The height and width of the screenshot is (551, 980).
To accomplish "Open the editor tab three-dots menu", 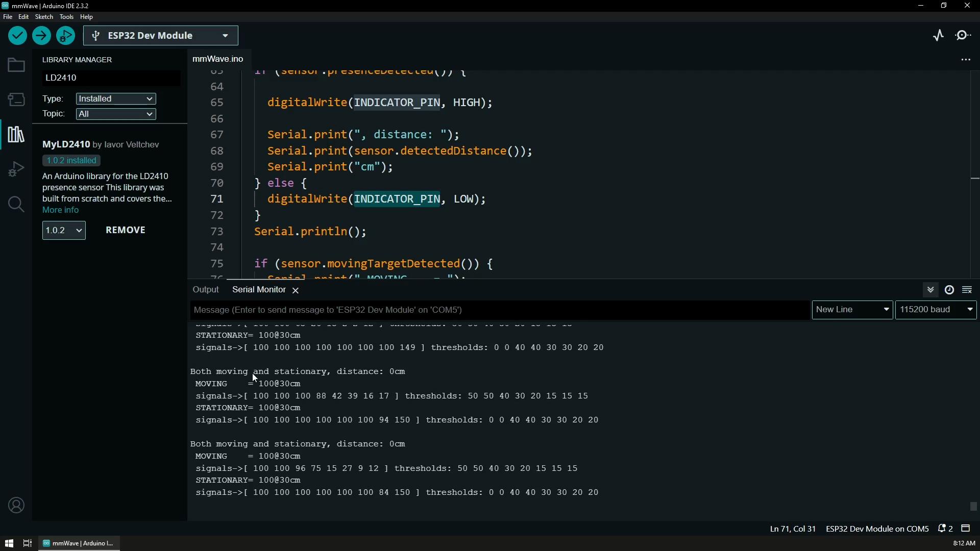I will (966, 60).
